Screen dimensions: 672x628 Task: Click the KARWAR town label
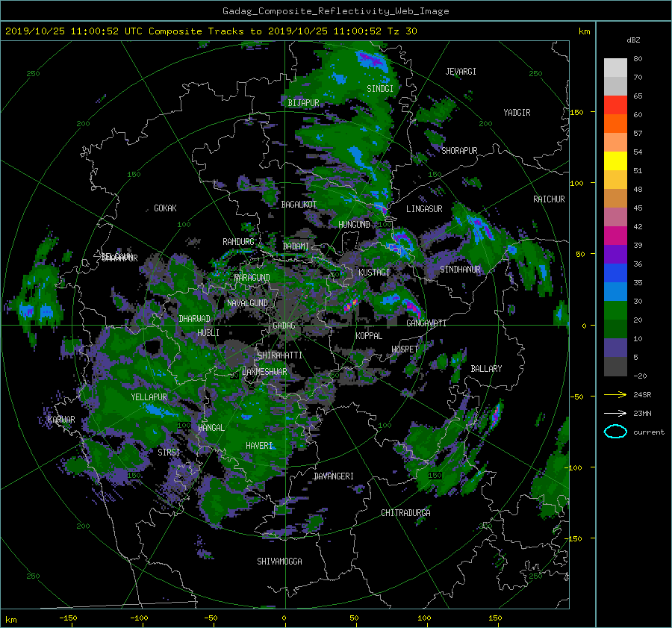pos(61,420)
